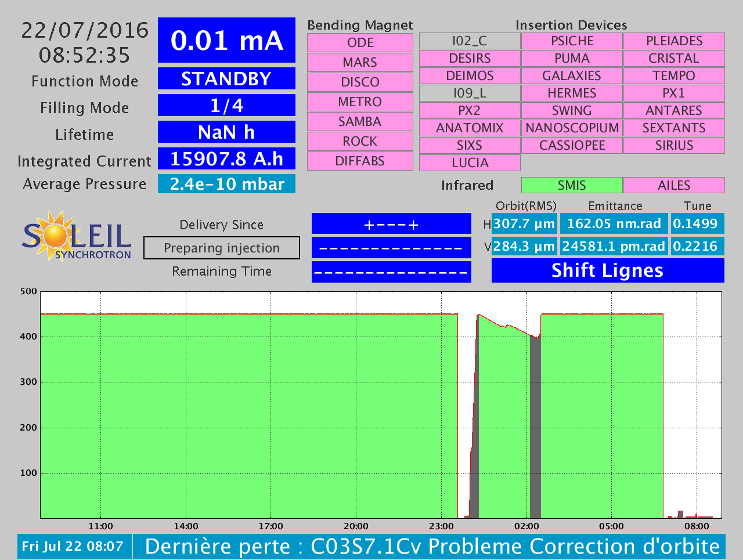Select the SIXS insertion device

click(470, 146)
